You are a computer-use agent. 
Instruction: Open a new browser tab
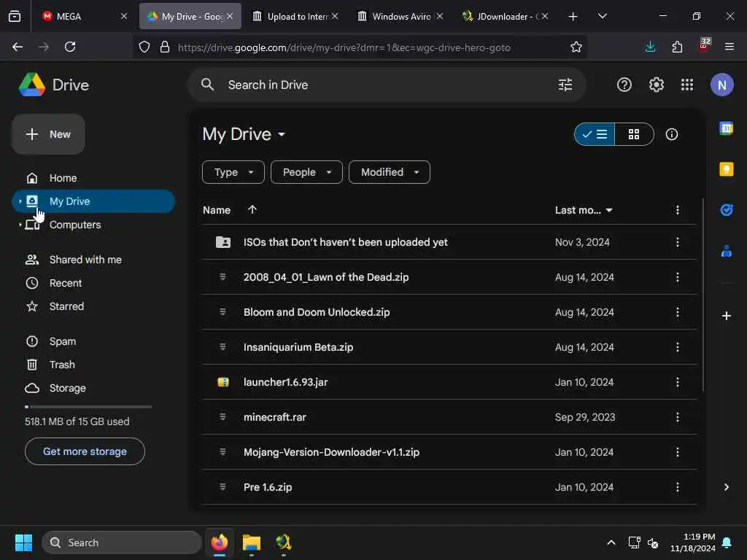(x=573, y=16)
